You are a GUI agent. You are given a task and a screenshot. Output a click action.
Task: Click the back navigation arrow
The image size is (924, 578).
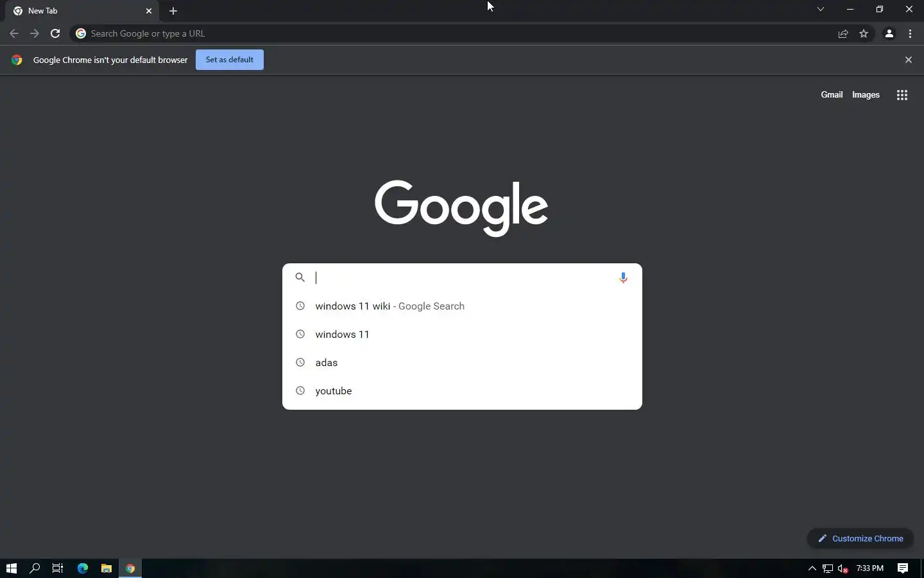pyautogui.click(x=14, y=33)
